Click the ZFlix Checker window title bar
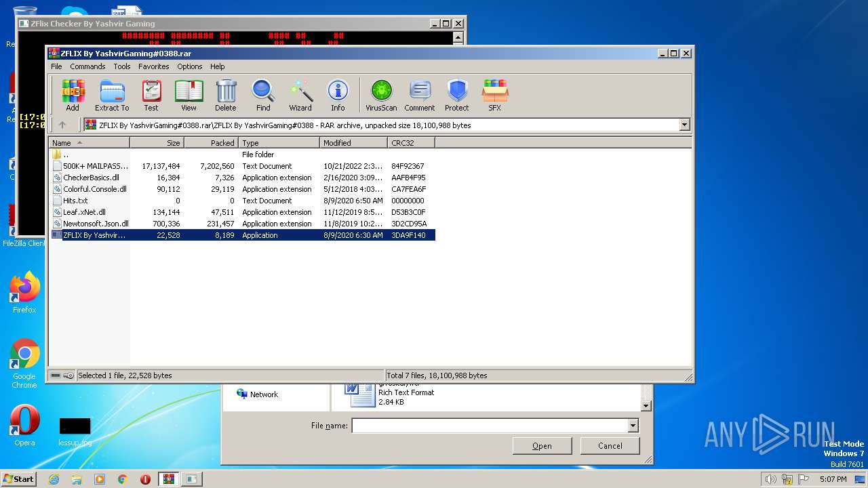 (224, 23)
